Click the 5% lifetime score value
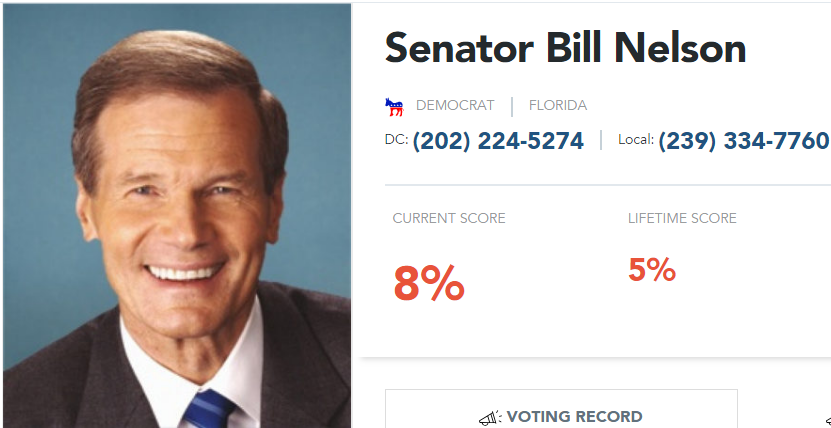 652,270
